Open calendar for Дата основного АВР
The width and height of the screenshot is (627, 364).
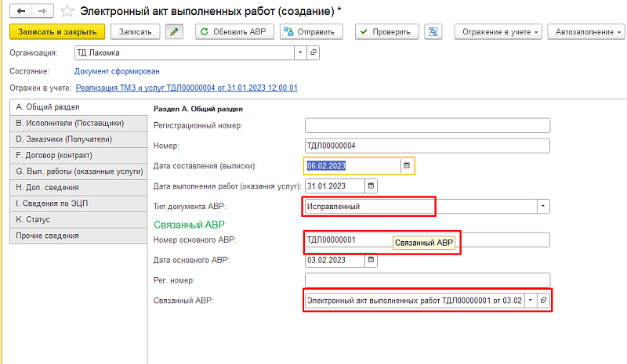point(371,260)
